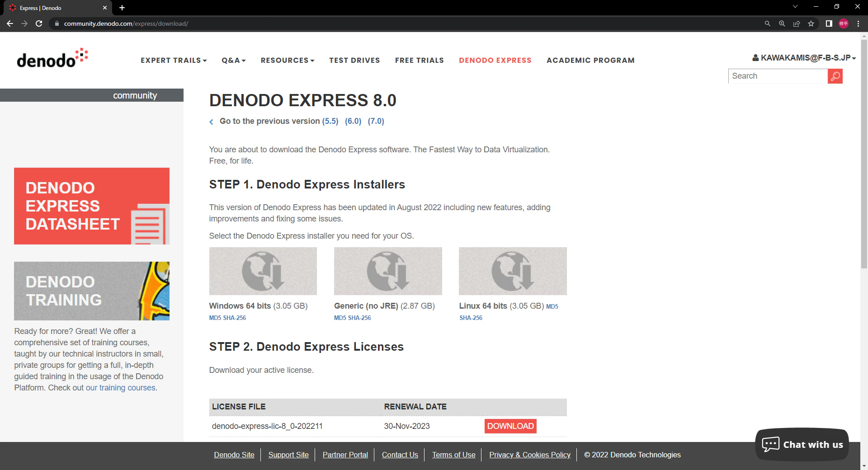Focus the Search input field
The height and width of the screenshot is (470, 868).
[778, 76]
